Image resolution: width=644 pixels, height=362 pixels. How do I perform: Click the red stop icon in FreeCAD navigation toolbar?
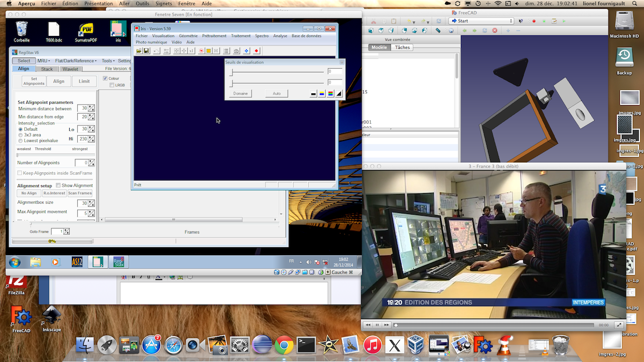point(494,31)
